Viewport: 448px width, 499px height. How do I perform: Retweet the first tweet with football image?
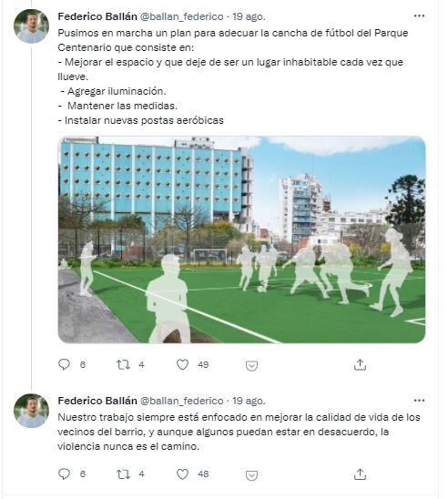coord(123,364)
